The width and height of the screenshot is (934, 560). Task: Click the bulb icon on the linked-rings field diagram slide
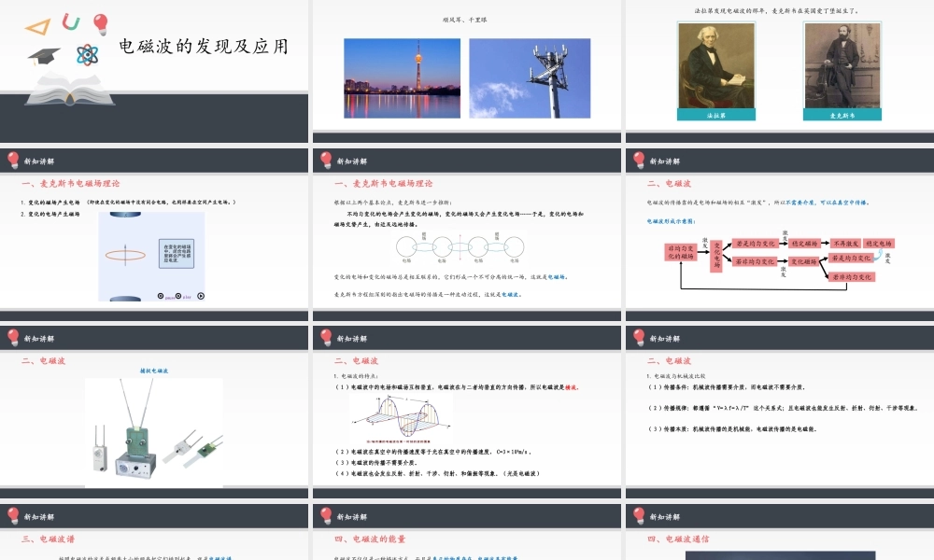[326, 161]
